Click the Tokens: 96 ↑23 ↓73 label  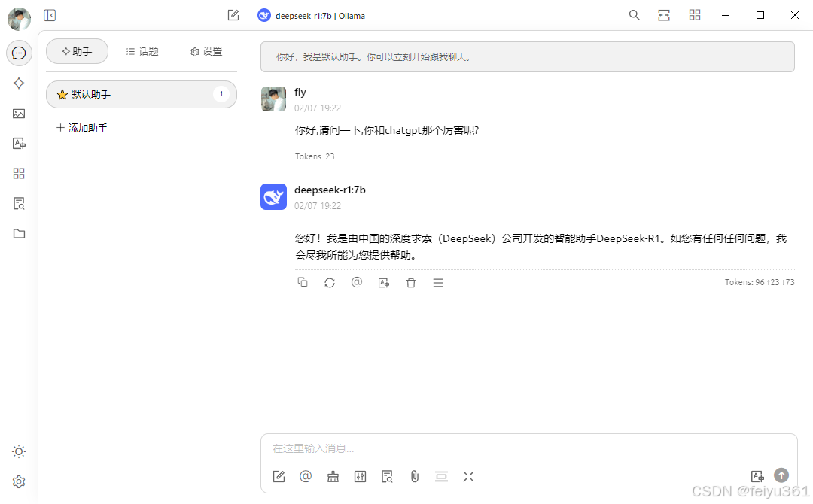point(759,282)
